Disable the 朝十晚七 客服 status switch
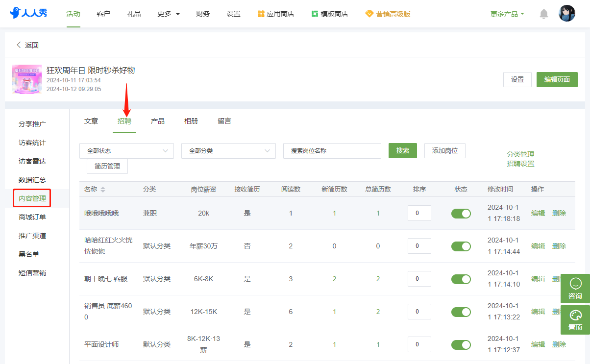 [461, 279]
